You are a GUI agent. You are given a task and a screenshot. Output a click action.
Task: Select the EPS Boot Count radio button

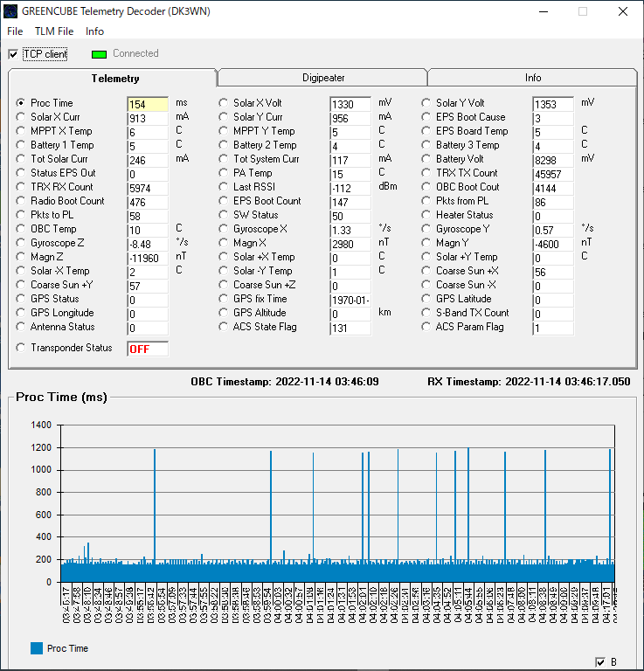point(223,201)
